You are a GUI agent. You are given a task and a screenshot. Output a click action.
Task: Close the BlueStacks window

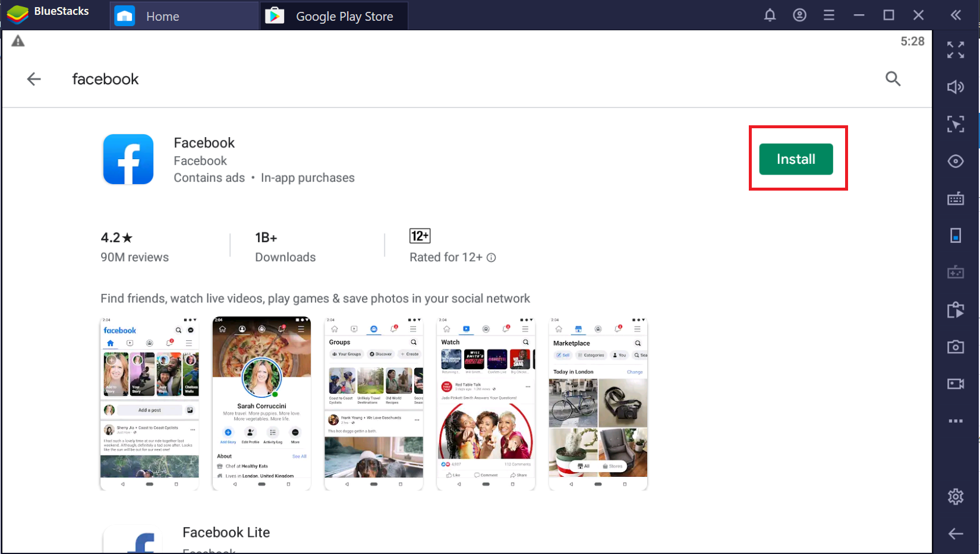[x=918, y=15]
